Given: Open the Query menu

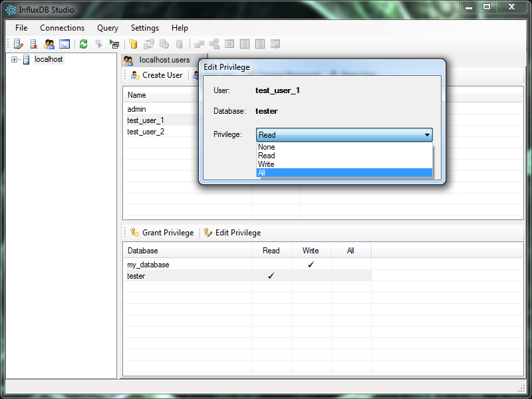Looking at the screenshot, I should 108,28.
